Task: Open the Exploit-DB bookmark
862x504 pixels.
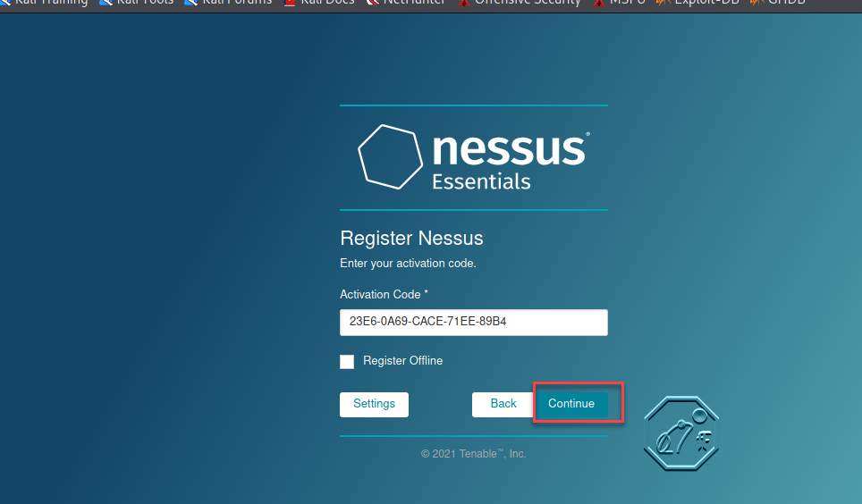Action: click(698, 3)
